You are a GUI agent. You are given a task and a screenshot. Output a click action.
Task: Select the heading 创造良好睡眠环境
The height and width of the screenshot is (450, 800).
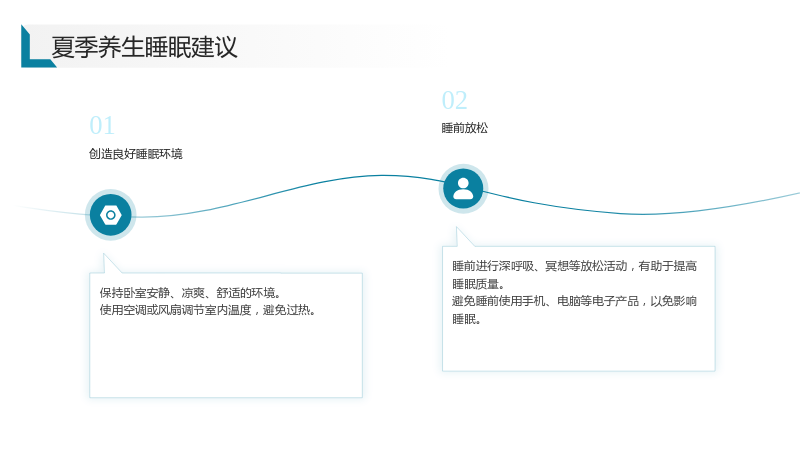pos(135,154)
